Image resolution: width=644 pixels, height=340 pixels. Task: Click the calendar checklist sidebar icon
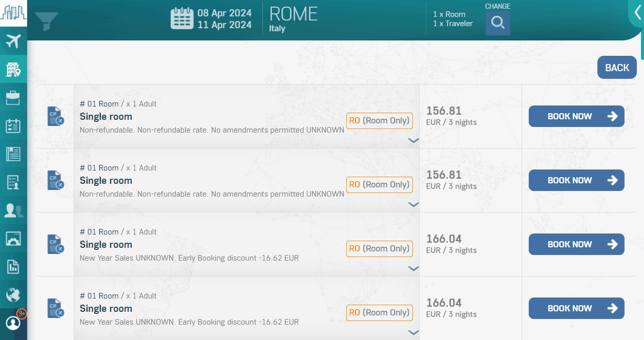pyautogui.click(x=13, y=125)
